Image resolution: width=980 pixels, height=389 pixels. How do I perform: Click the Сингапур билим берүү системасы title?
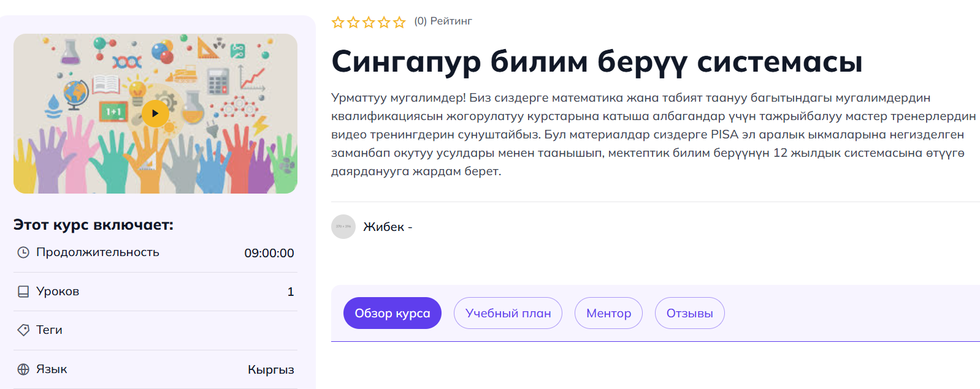597,62
